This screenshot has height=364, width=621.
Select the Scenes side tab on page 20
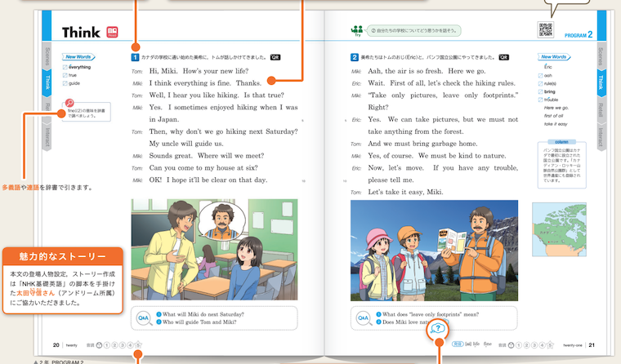point(47,55)
